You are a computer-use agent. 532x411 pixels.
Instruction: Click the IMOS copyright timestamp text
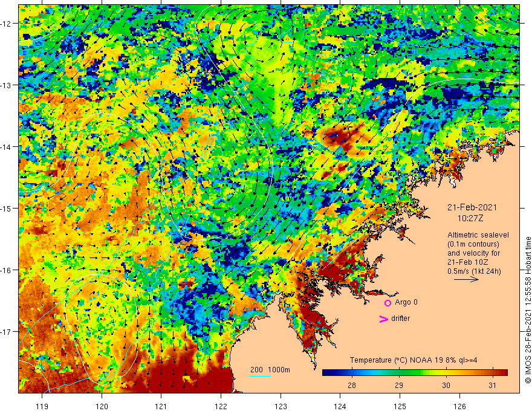528,310
